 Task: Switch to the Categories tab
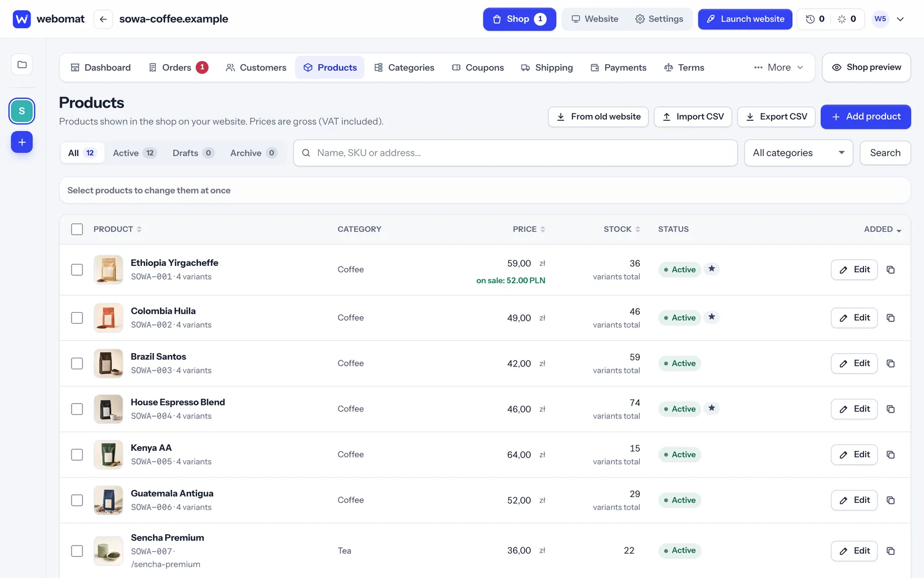pos(404,68)
